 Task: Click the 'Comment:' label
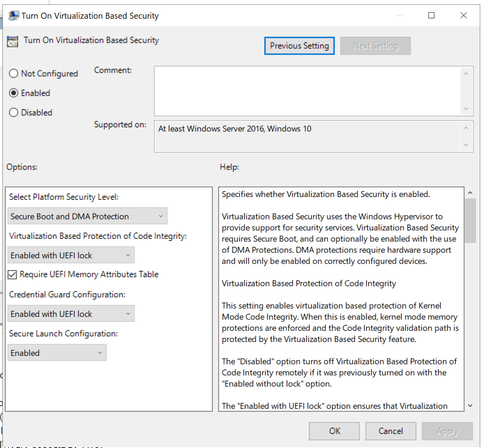tap(113, 70)
